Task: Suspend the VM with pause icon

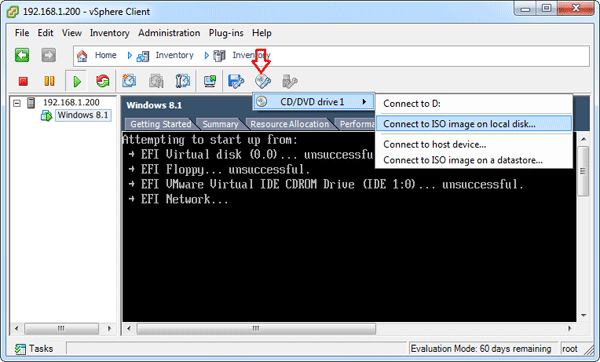Action: [49, 81]
